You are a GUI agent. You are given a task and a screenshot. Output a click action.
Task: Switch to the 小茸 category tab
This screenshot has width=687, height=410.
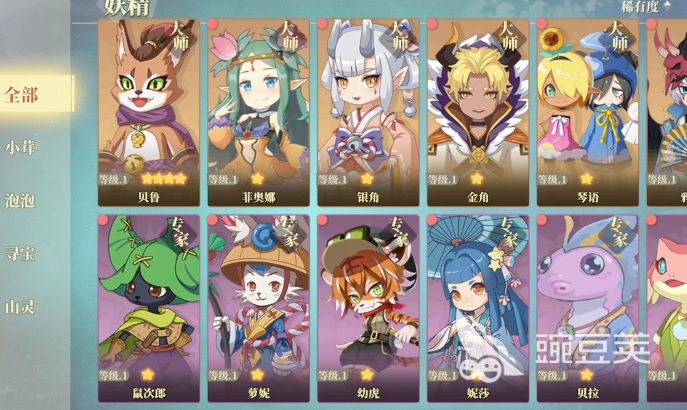20,148
